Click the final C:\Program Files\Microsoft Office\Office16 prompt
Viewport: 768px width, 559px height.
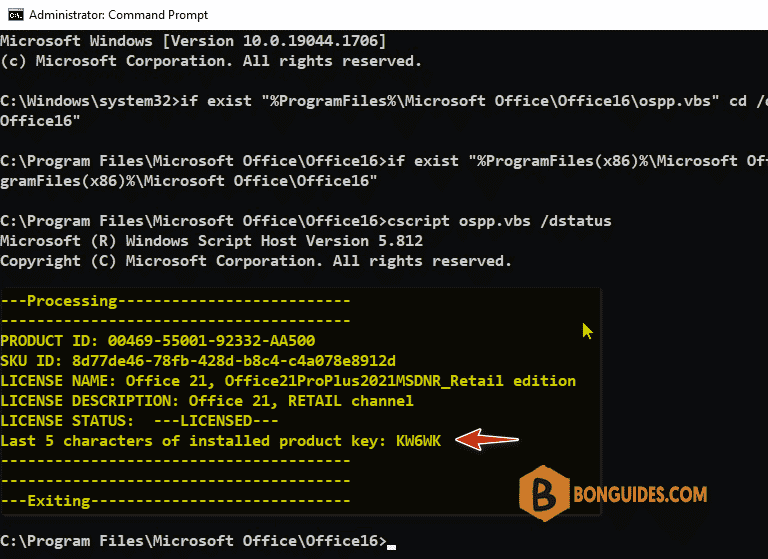point(193,541)
